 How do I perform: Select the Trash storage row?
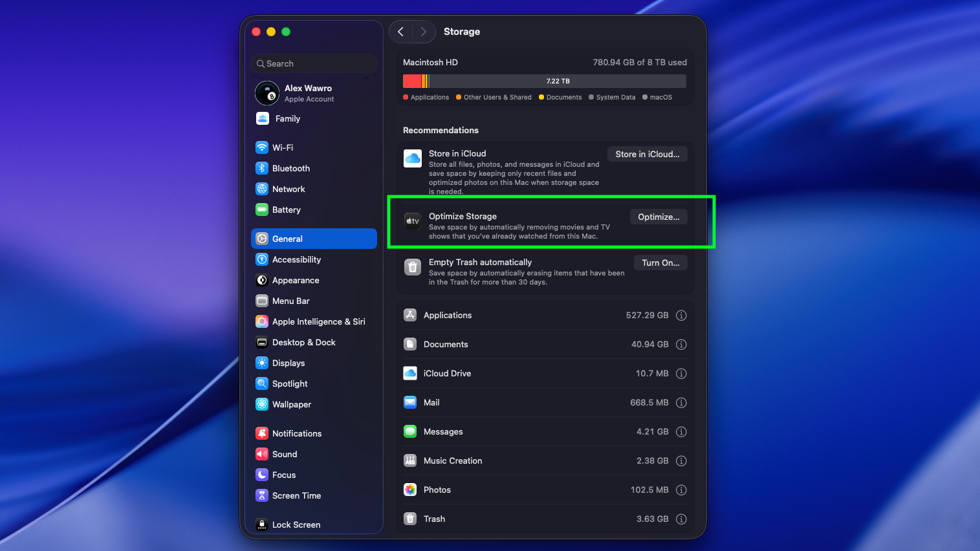pos(545,519)
